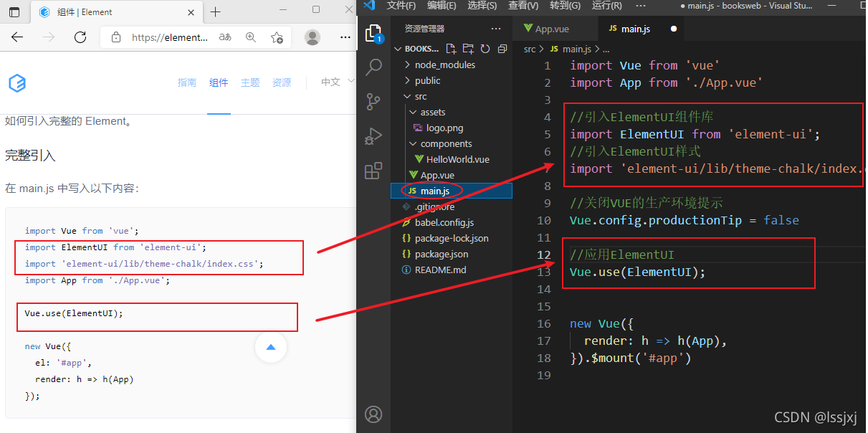Click the New File icon in explorer header
The width and height of the screenshot is (868, 433).
pos(451,49)
